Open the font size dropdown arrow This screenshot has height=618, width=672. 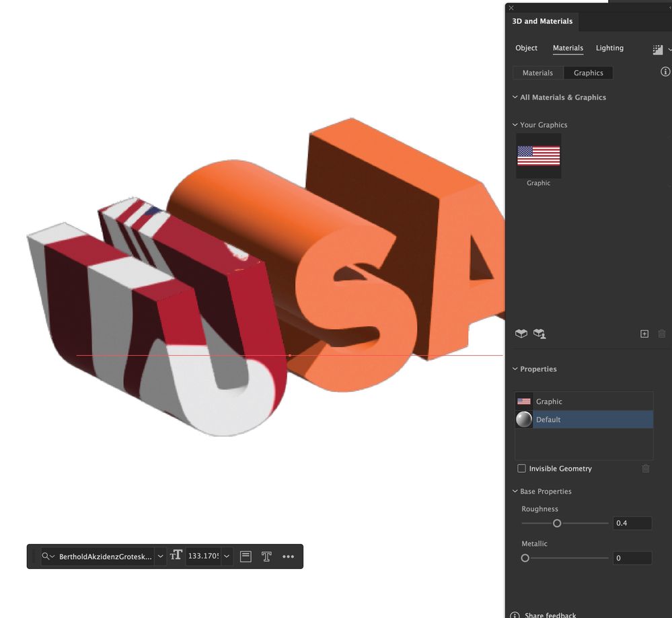227,556
